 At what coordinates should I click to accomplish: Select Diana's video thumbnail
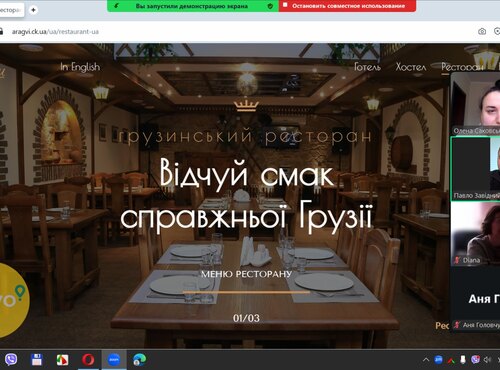click(x=475, y=233)
